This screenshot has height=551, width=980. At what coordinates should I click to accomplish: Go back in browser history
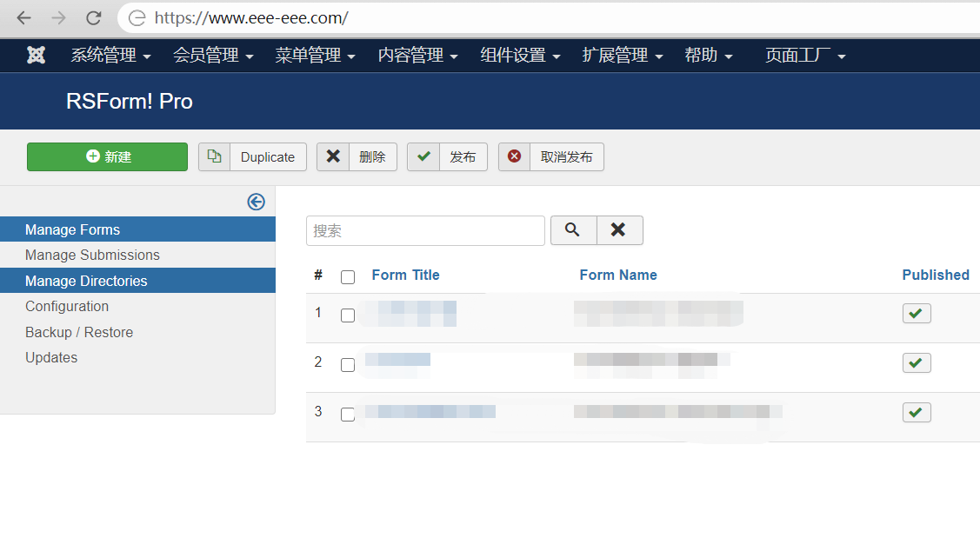(x=23, y=17)
